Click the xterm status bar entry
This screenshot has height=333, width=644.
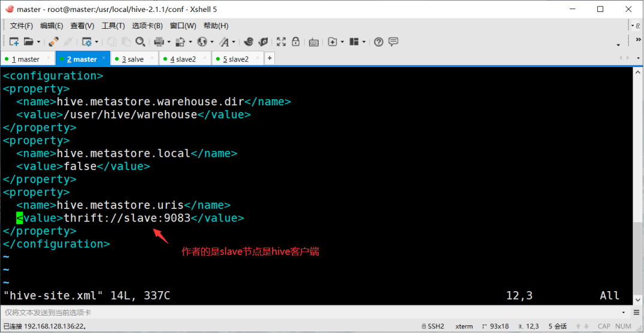click(464, 326)
